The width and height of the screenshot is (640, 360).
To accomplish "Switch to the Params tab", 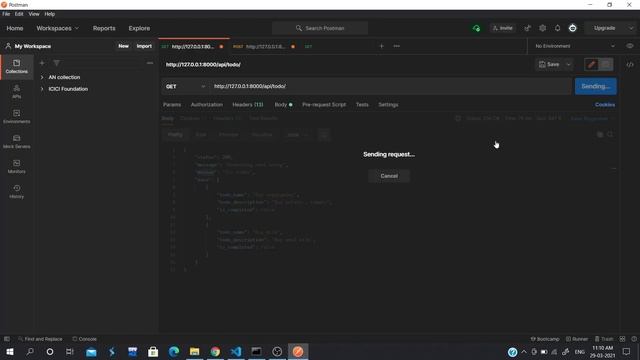I will pyautogui.click(x=172, y=104).
